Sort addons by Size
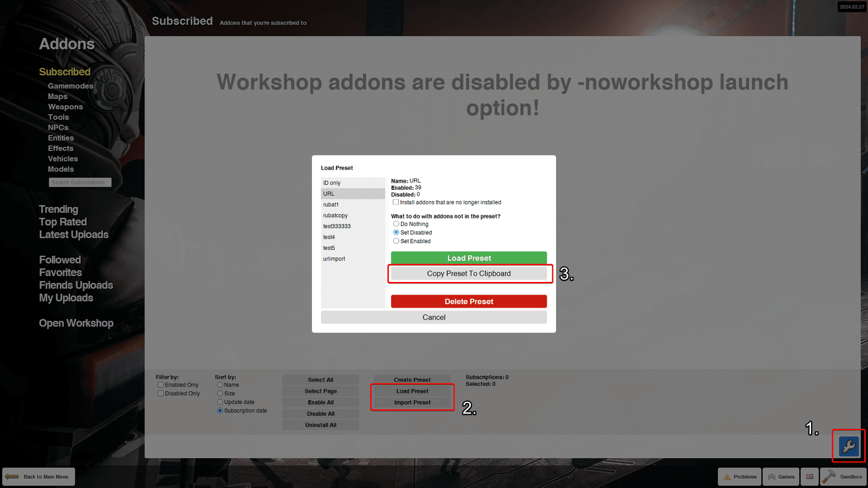868x488 pixels. tap(220, 394)
